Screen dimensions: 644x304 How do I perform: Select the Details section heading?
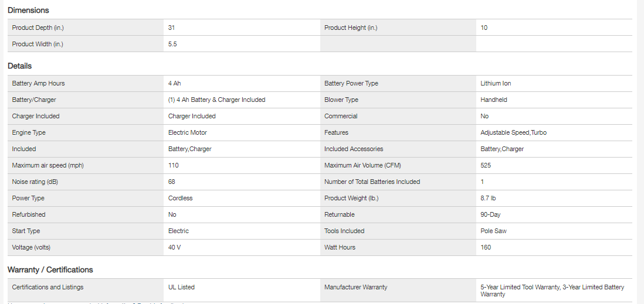tap(20, 66)
